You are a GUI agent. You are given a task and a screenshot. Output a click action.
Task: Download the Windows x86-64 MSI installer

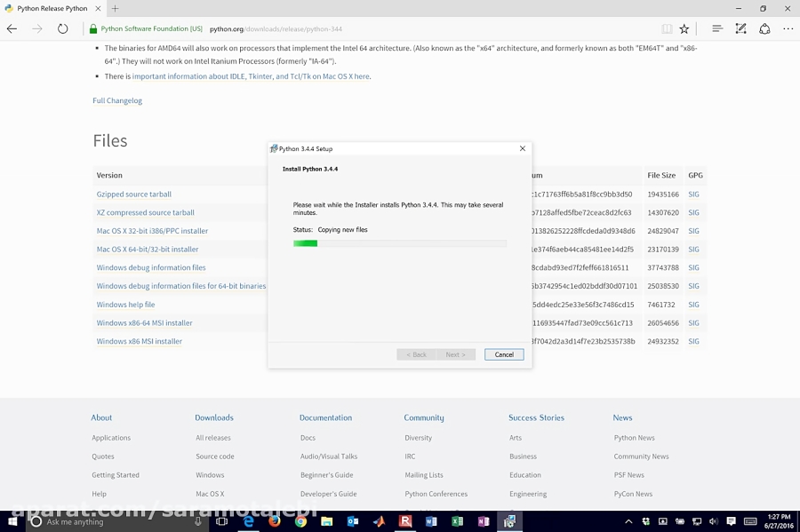[x=143, y=322]
